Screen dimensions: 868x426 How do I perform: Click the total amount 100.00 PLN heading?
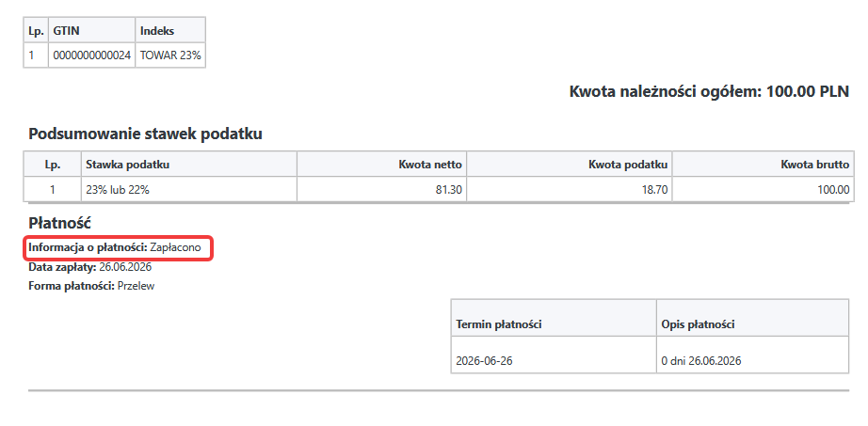709,91
